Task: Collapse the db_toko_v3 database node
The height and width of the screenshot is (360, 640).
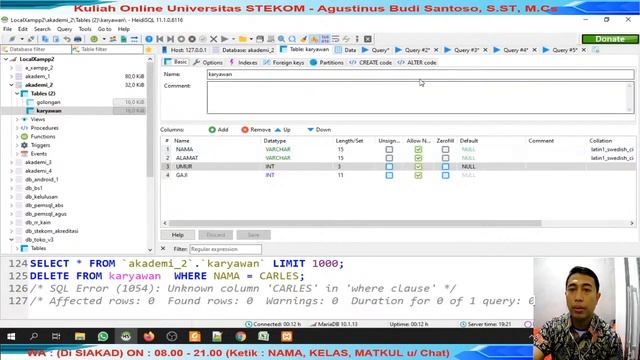Action: [11, 240]
